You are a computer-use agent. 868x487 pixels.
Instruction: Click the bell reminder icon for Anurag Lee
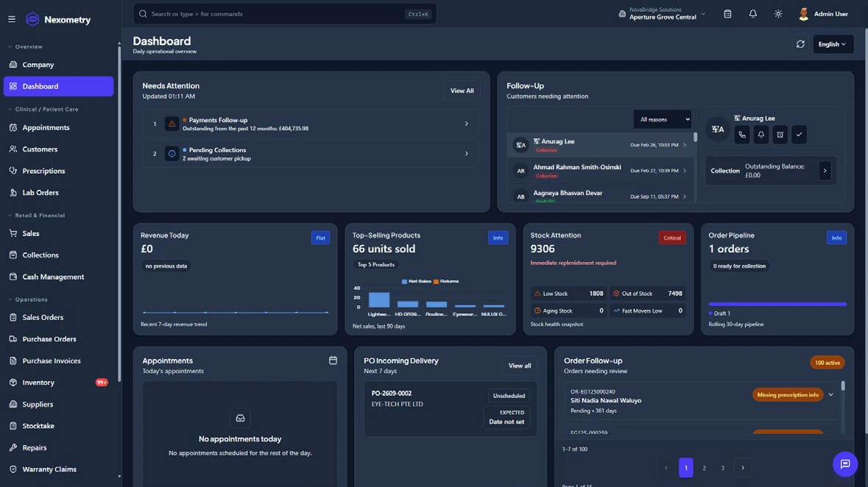(761, 135)
